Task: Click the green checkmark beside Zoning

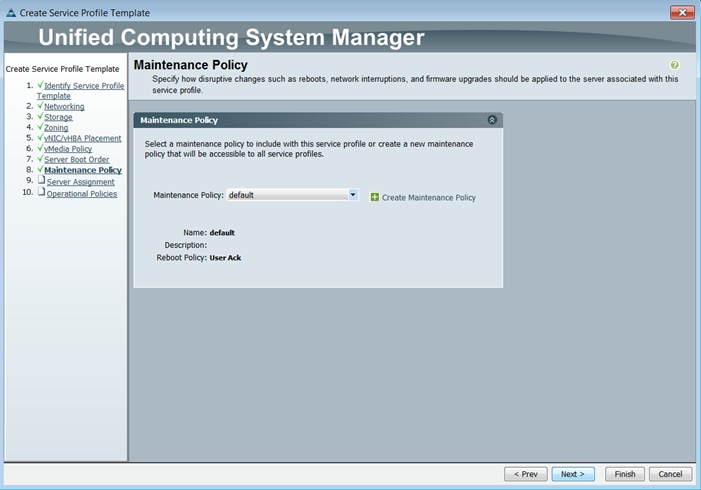Action: tap(40, 127)
